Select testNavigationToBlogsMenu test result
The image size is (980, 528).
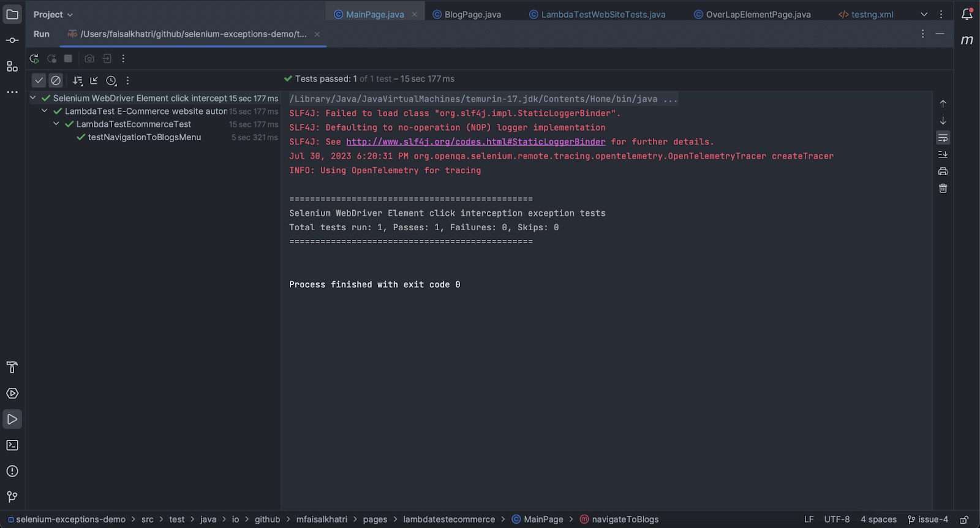[144, 137]
